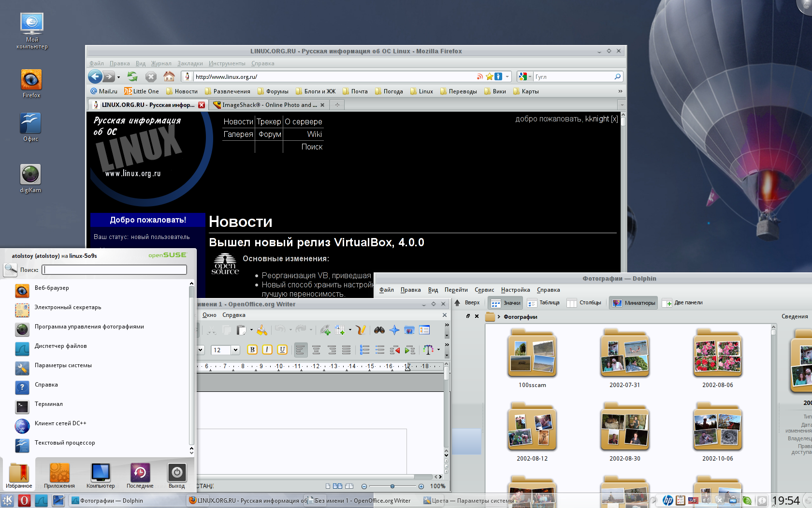
Task: Reload the page in Firefox
Action: [x=132, y=76]
